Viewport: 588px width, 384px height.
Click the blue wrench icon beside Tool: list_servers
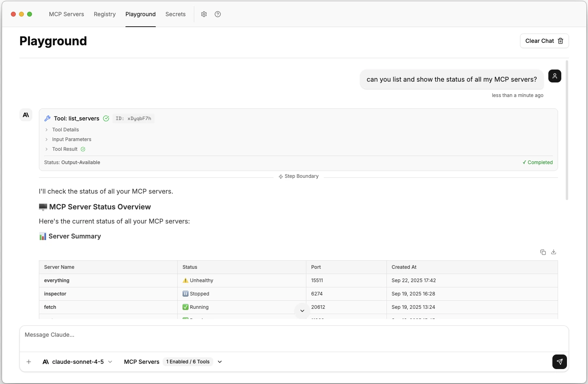pyautogui.click(x=47, y=118)
